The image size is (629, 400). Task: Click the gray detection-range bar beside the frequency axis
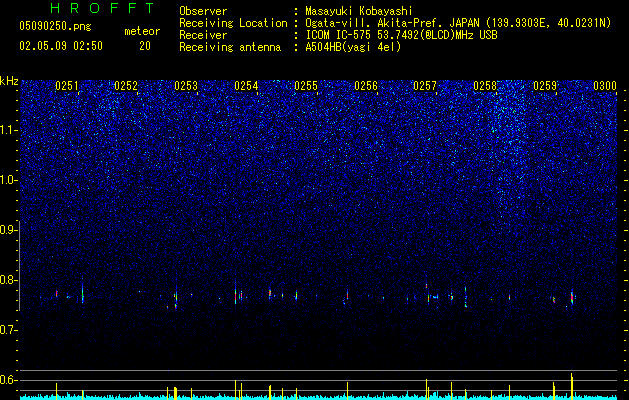[19, 265]
